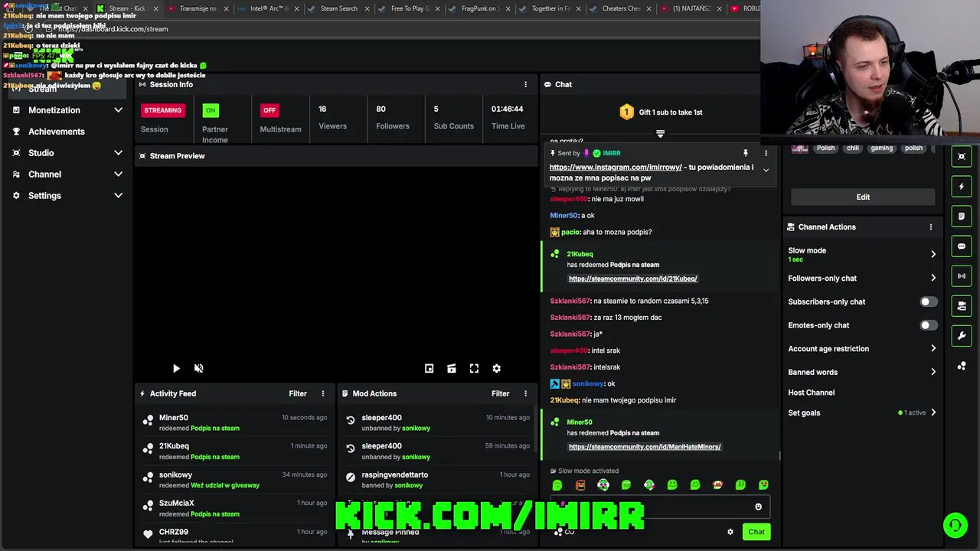Viewport: 980px width, 551px height.
Task: Click the wrench tools sidebar icon
Action: [x=962, y=335]
